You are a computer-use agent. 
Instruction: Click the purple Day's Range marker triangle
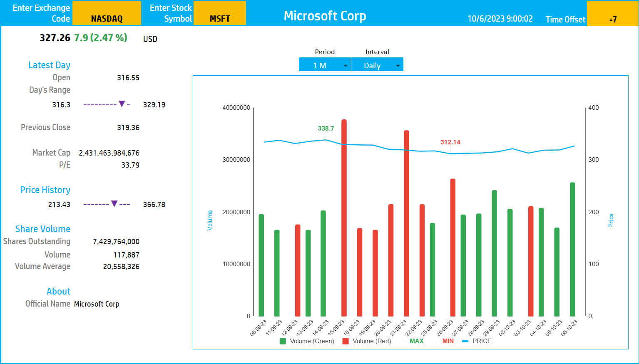tap(122, 104)
